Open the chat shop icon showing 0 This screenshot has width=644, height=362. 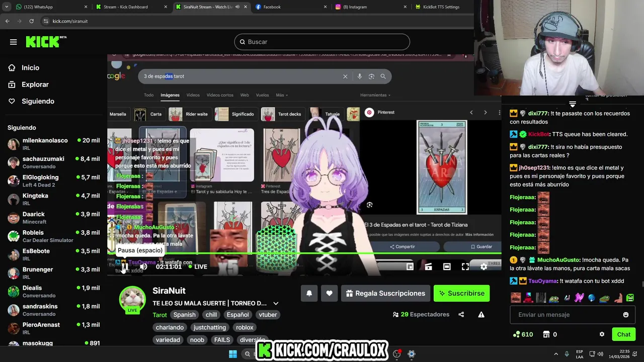pyautogui.click(x=550, y=334)
